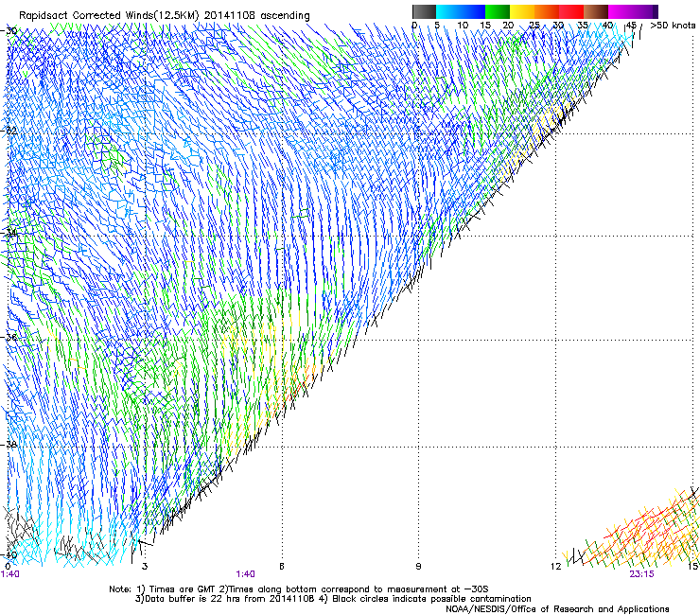Click the '6' longitude axis label
700x615 pixels.
[282, 567]
